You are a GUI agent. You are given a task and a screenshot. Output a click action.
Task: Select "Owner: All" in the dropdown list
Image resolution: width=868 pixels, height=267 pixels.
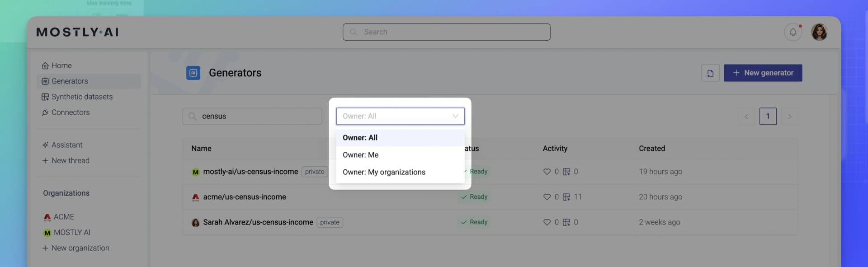click(360, 138)
